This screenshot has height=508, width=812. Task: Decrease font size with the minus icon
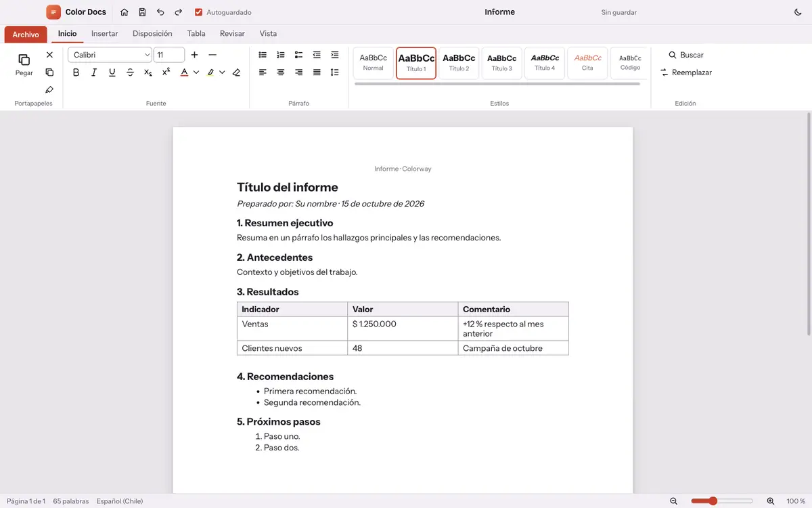tap(212, 55)
